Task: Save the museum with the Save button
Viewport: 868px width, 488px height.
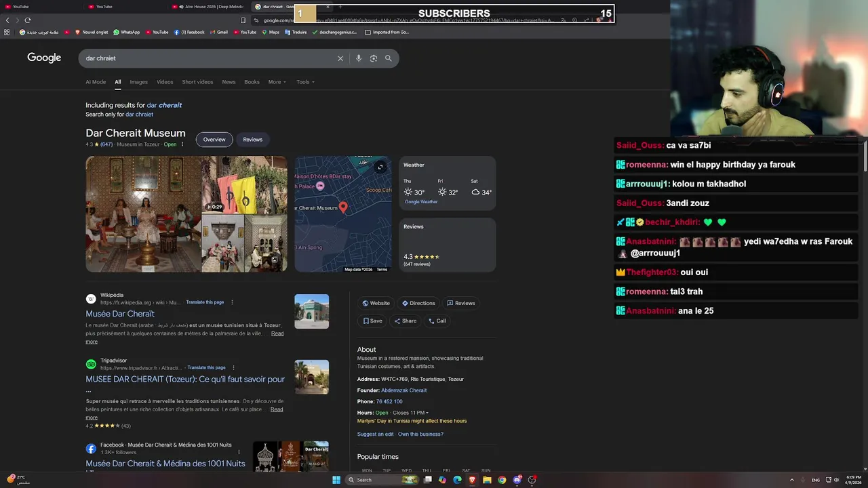Action: [372, 321]
